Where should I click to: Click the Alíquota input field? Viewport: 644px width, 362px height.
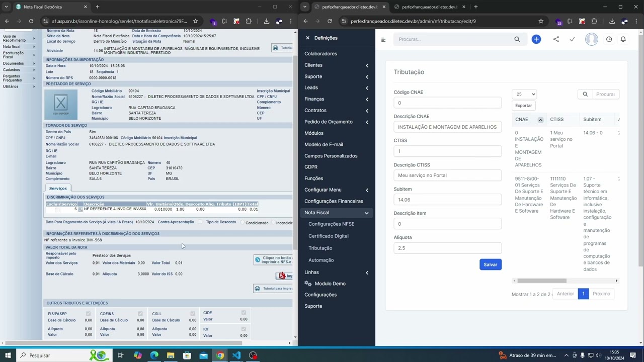(x=447, y=248)
